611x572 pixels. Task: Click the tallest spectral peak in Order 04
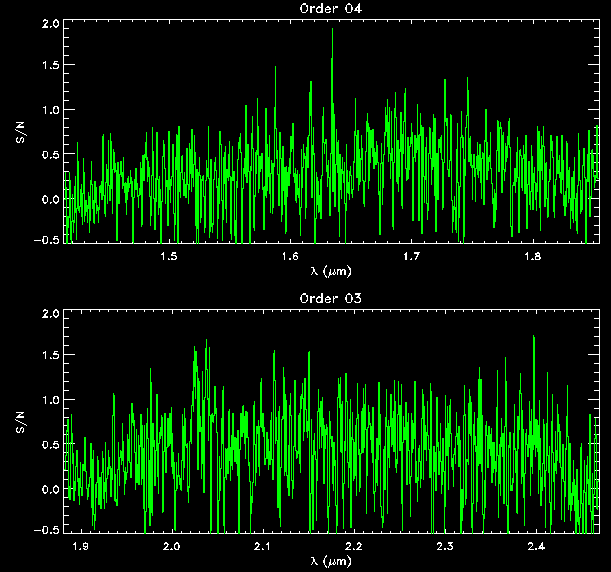(x=332, y=30)
